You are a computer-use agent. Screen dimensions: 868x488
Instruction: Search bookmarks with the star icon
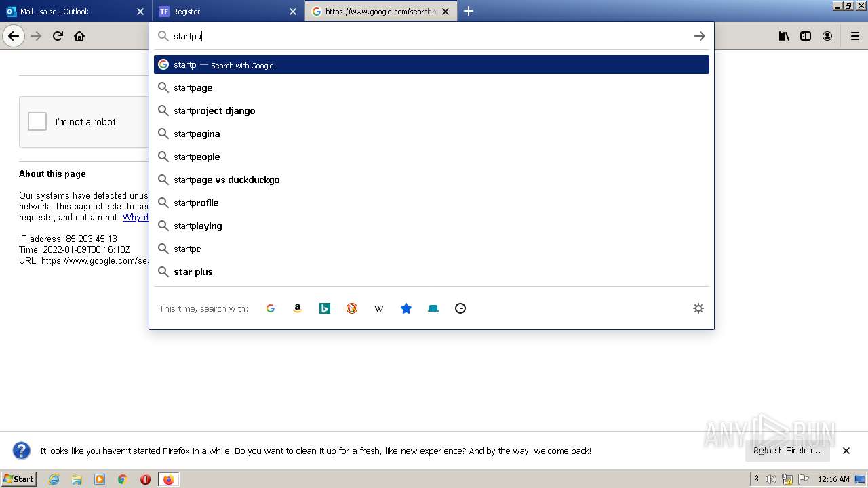pyautogui.click(x=406, y=308)
